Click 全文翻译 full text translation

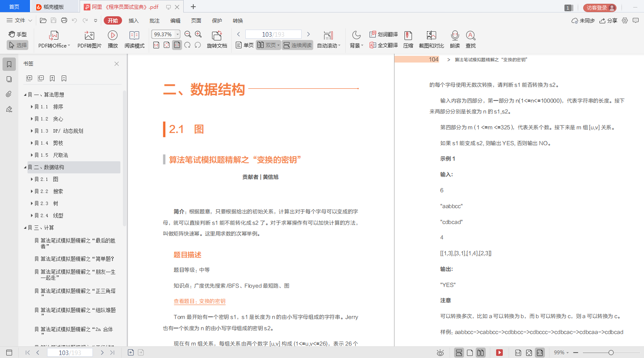(383, 45)
